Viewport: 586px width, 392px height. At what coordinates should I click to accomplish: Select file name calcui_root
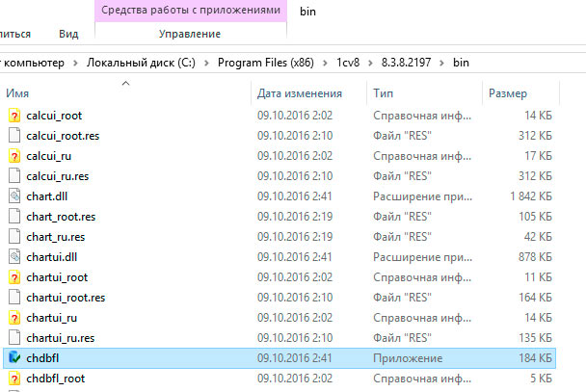click(54, 116)
